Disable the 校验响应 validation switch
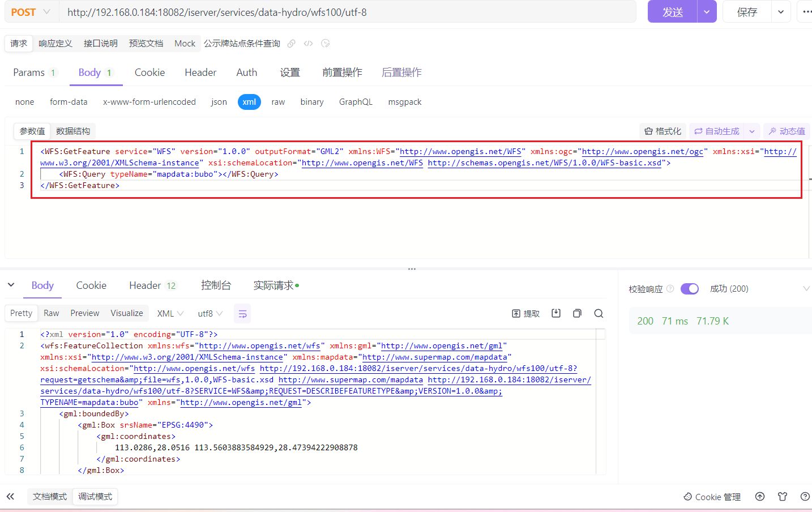 690,288
